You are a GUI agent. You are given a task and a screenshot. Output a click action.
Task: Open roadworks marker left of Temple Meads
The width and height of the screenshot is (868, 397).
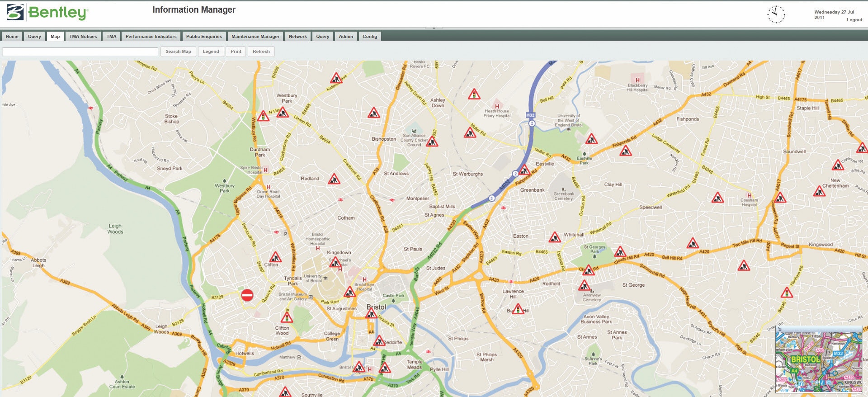(385, 368)
